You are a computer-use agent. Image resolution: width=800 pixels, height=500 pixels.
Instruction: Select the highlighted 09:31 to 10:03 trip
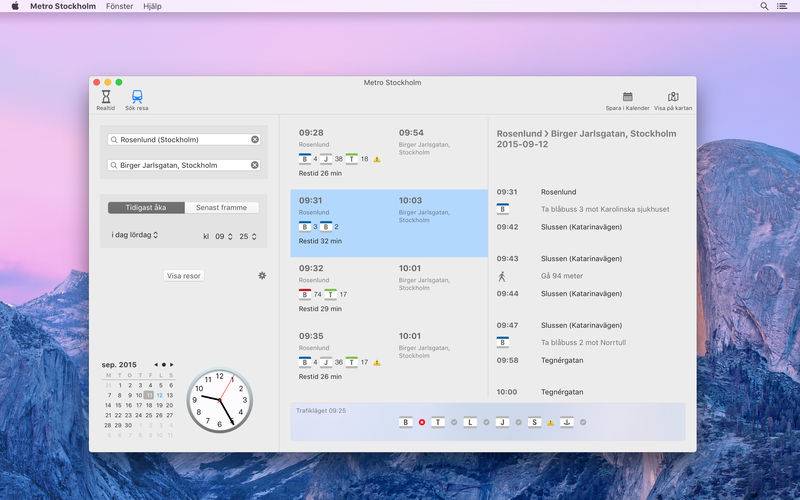point(389,223)
